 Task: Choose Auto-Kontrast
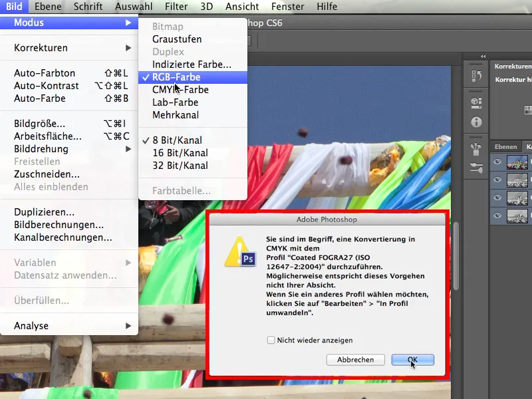point(69,86)
